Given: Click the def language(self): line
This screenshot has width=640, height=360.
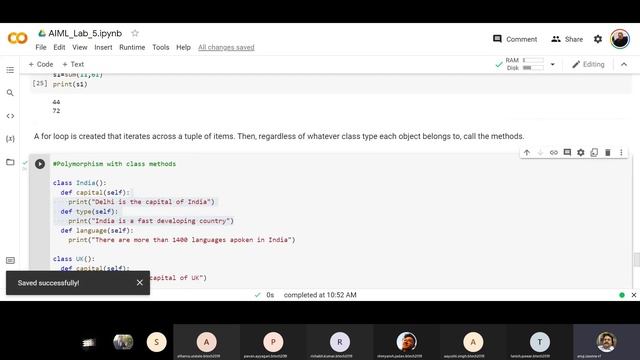Looking at the screenshot, I should [97, 230].
